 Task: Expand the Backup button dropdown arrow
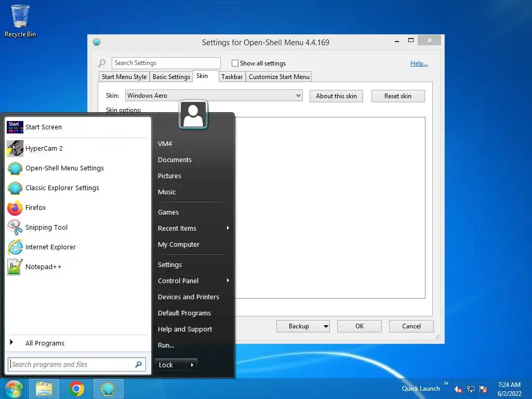[326, 326]
